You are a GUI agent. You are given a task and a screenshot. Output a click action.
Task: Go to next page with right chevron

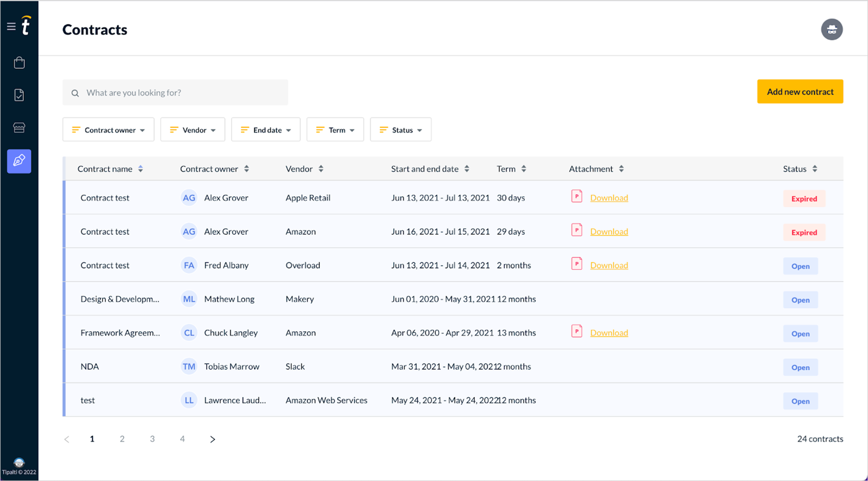(x=213, y=439)
